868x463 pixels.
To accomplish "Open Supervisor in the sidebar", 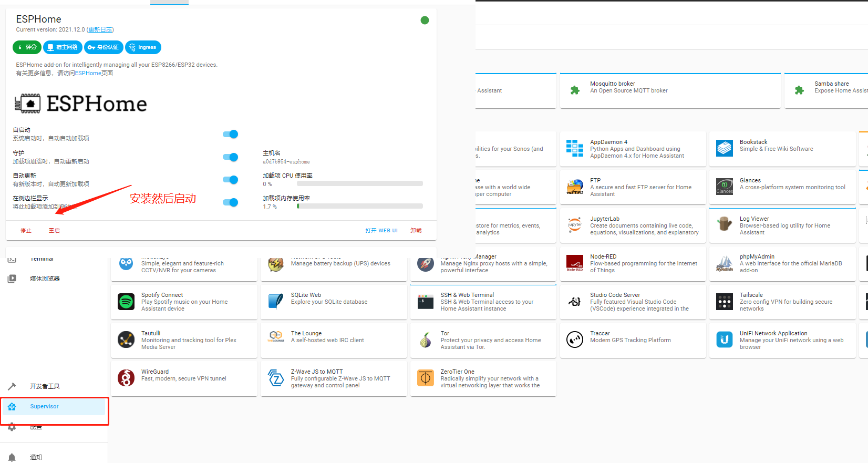I will tap(45, 406).
